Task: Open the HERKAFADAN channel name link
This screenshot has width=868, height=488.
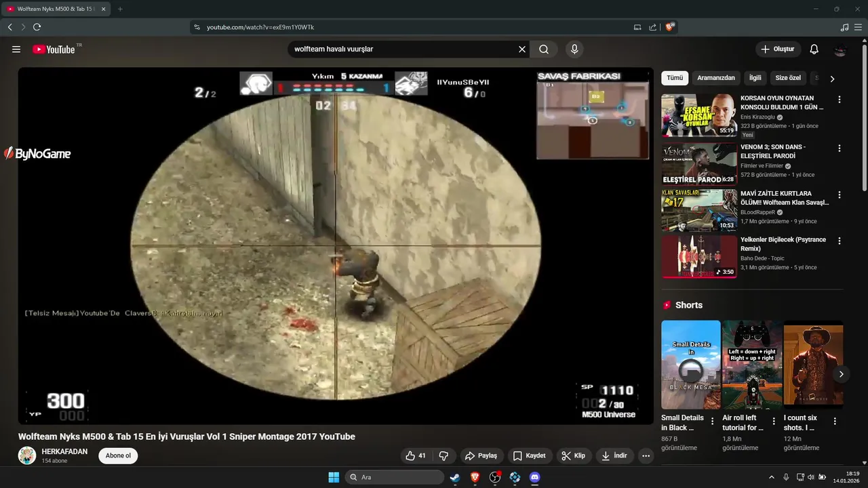Action: point(64,451)
